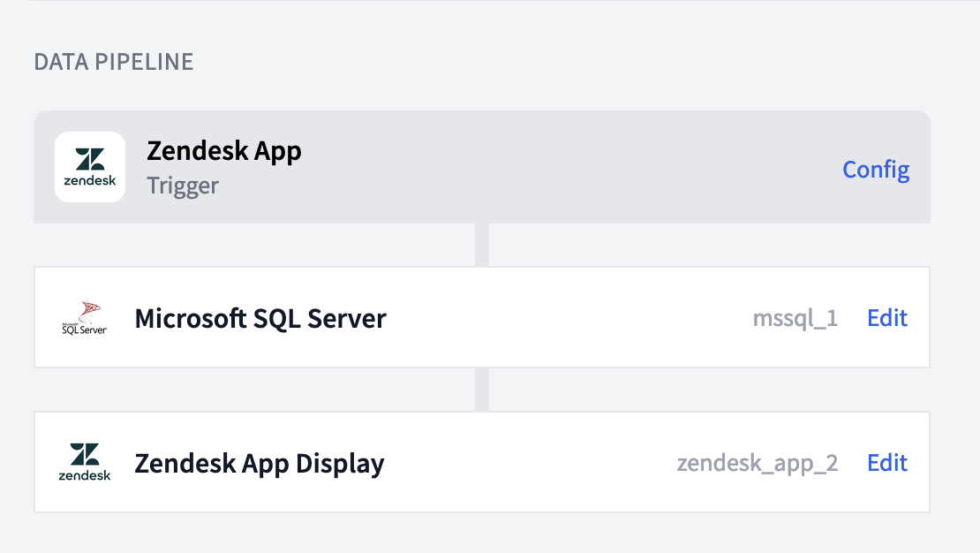980x553 pixels.
Task: Click the mssql_1 identifier label
Action: click(795, 317)
